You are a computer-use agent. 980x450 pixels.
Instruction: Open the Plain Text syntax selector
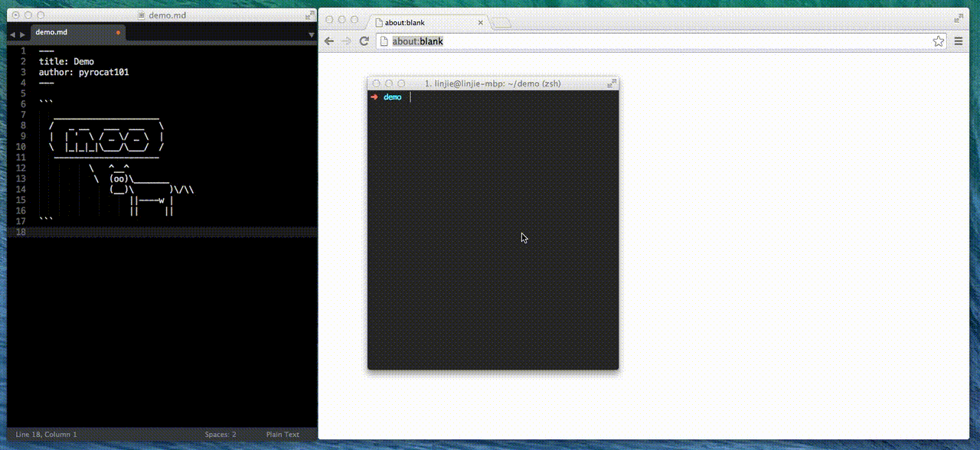pos(283,435)
